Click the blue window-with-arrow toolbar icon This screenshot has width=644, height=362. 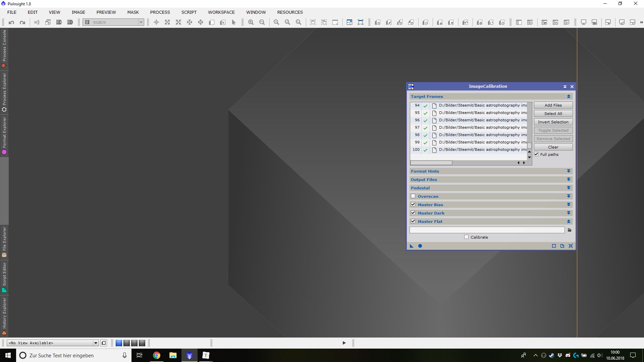tap(350, 22)
